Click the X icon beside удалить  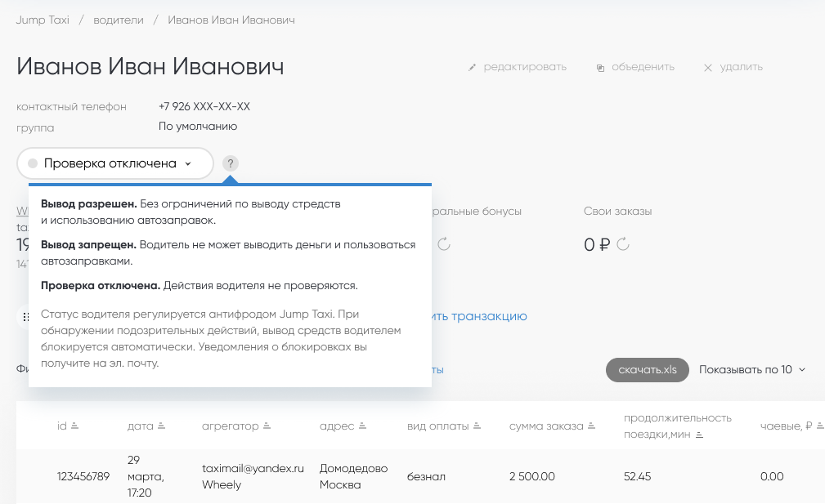coord(708,68)
